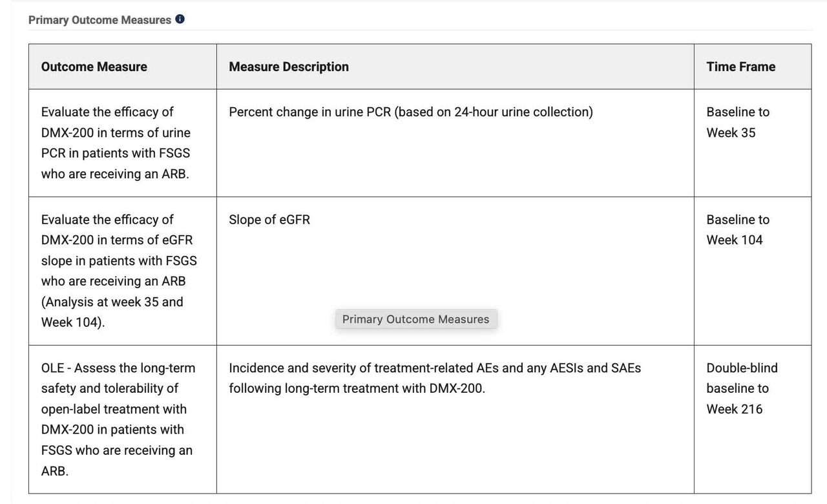The height and width of the screenshot is (504, 827).
Task: Click the Slope of eGFR description cell
Action: coord(269,220)
